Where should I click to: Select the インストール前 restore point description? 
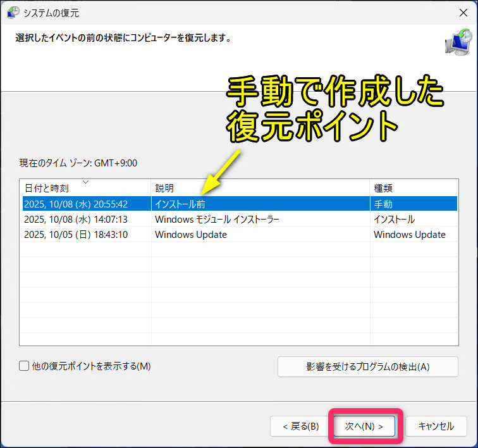coord(180,204)
